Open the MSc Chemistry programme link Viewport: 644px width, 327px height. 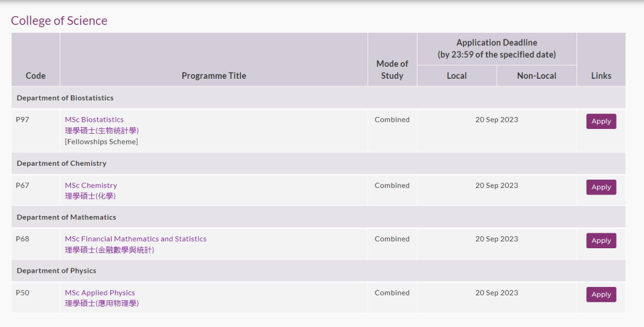pyautogui.click(x=91, y=185)
